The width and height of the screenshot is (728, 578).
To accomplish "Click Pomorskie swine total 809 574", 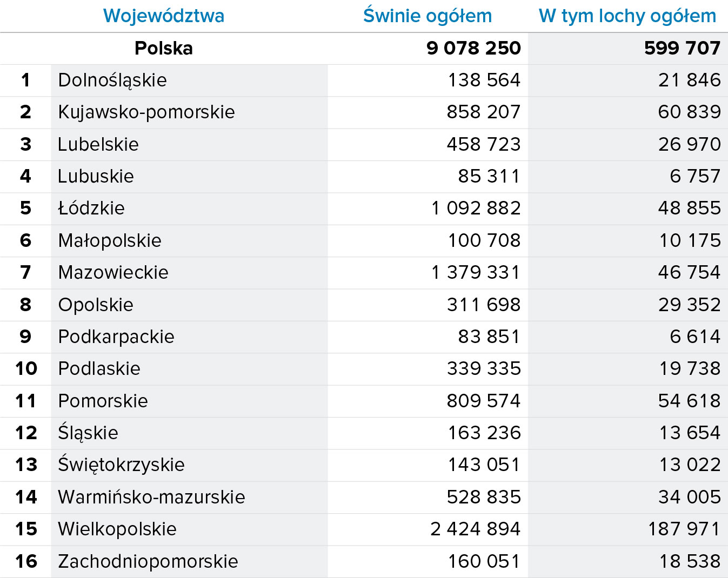I will tap(484, 401).
